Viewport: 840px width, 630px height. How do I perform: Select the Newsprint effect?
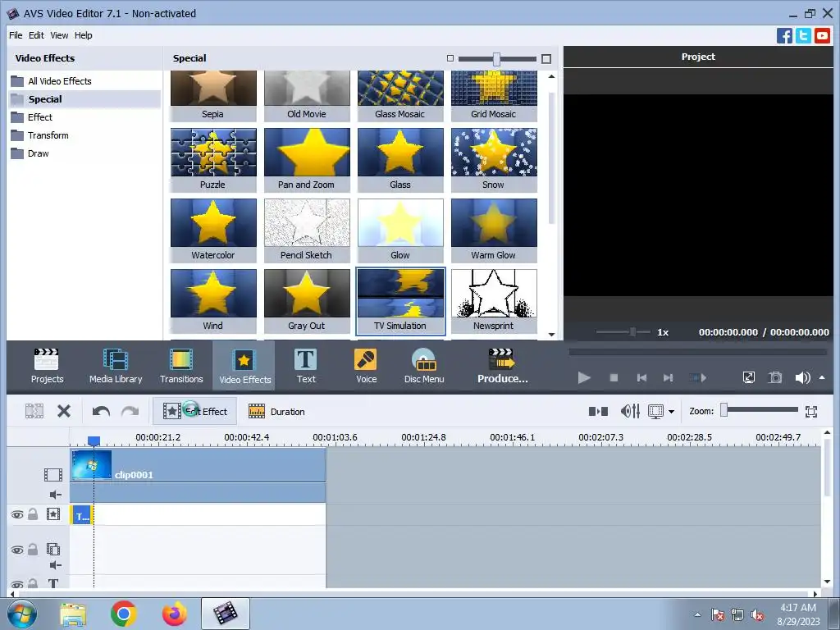pos(493,301)
